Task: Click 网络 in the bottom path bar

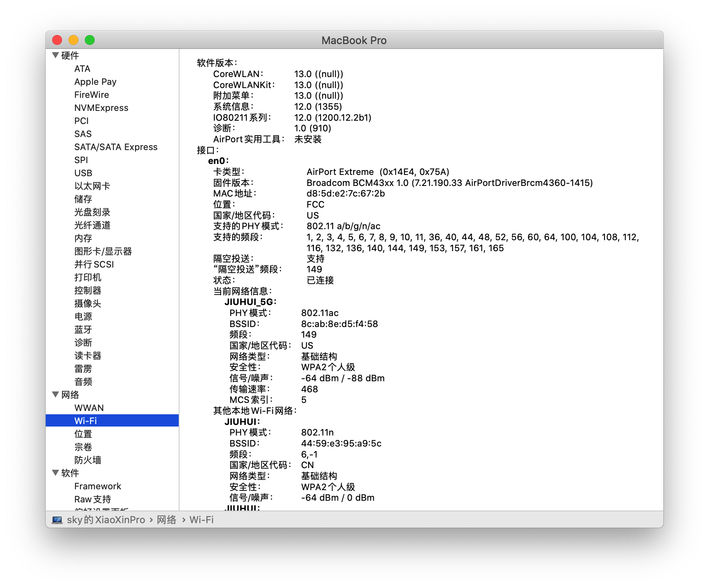Action: (x=166, y=520)
